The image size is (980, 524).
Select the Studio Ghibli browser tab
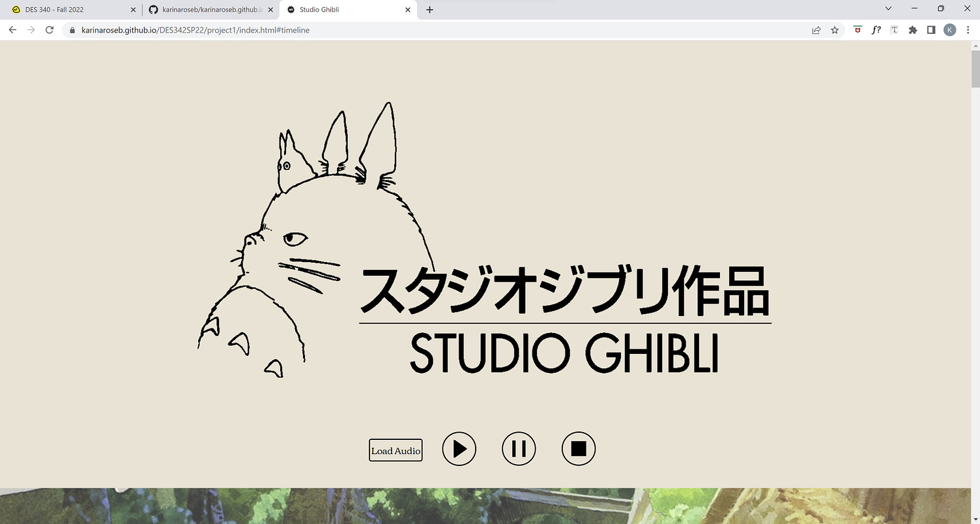coord(348,10)
